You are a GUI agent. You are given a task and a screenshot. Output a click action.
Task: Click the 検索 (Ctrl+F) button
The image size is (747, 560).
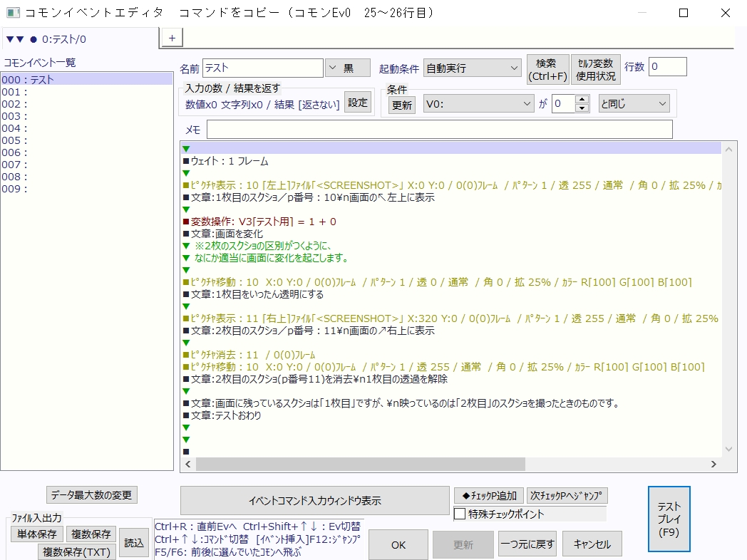tap(547, 69)
